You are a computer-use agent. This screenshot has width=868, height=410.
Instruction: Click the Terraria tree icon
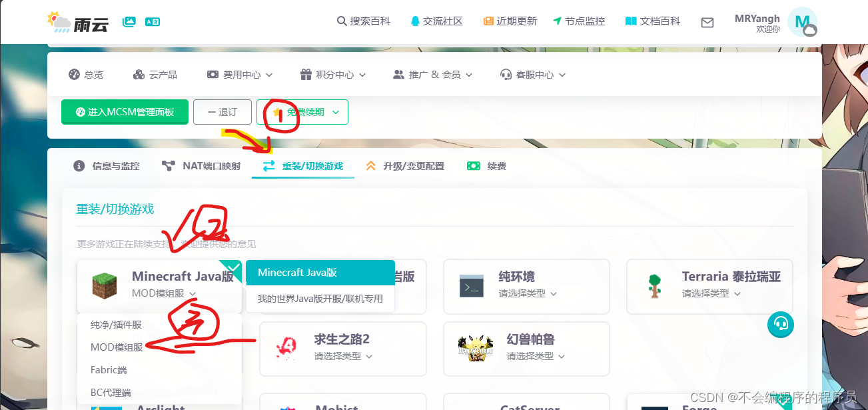click(x=655, y=286)
